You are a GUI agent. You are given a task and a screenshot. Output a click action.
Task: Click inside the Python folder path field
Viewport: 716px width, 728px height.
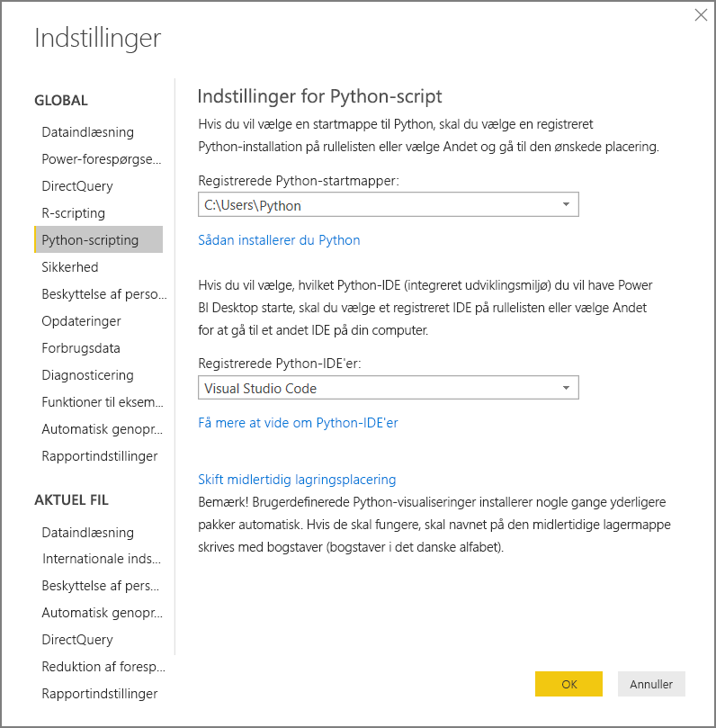(x=360, y=204)
